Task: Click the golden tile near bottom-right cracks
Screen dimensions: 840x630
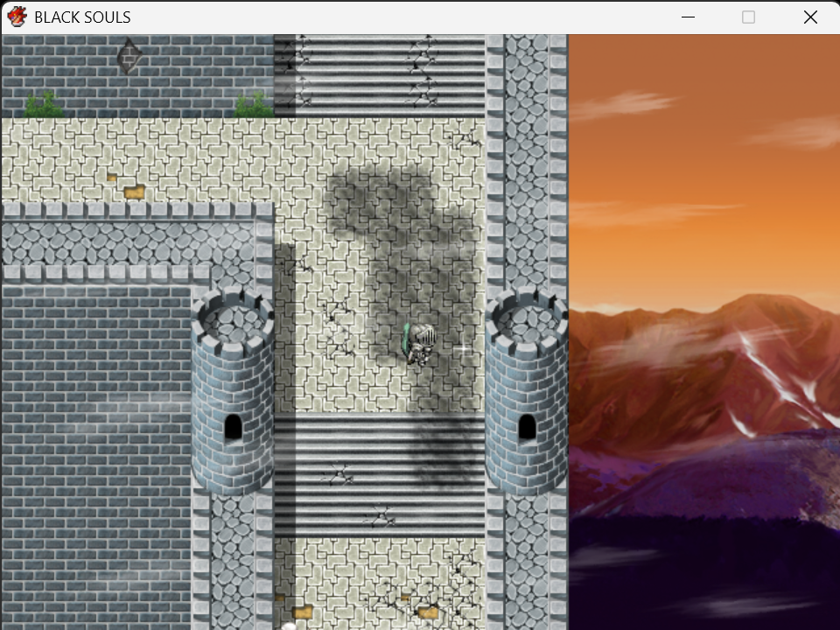Action: point(428,612)
